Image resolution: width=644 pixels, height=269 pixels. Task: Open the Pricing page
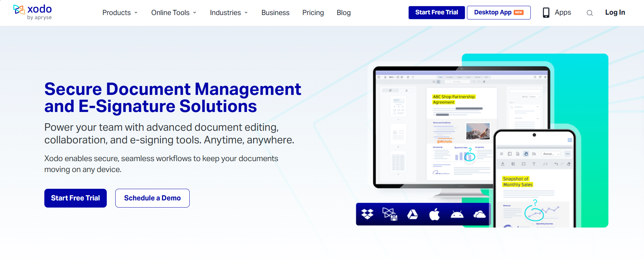pos(313,13)
